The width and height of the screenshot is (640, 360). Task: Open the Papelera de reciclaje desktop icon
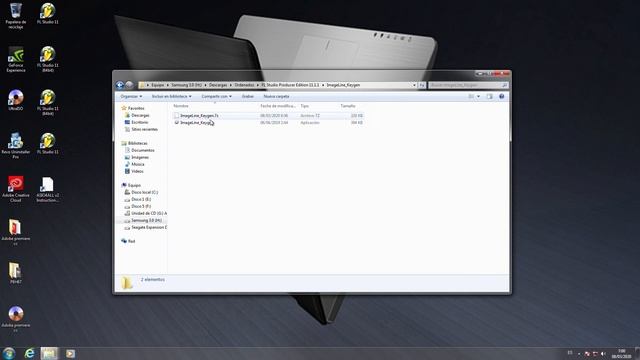16,15
